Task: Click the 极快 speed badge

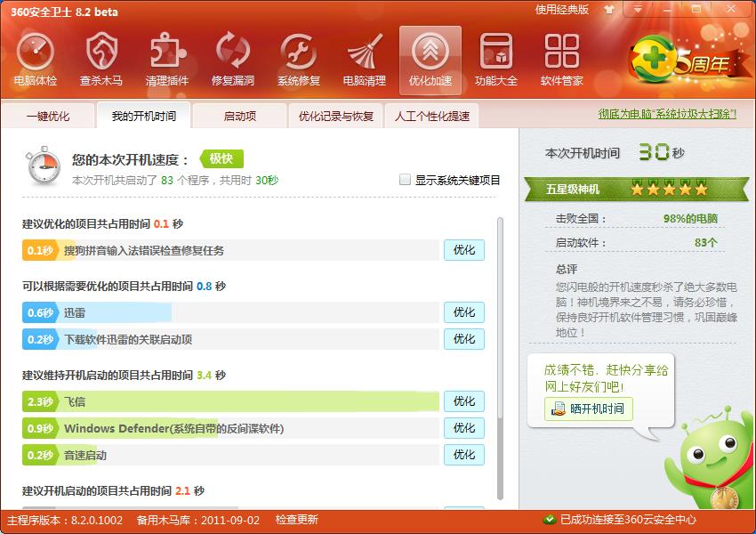Action: 221,158
